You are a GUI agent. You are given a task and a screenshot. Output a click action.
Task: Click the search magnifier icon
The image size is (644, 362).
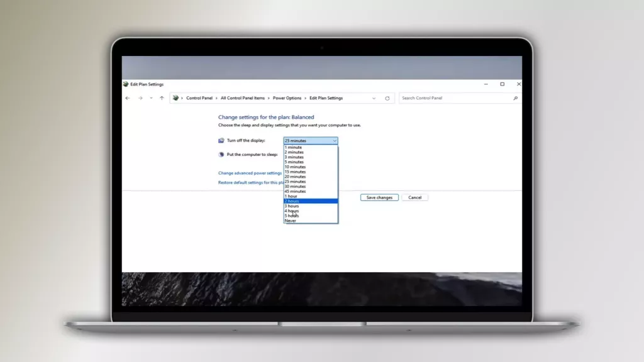[516, 98]
